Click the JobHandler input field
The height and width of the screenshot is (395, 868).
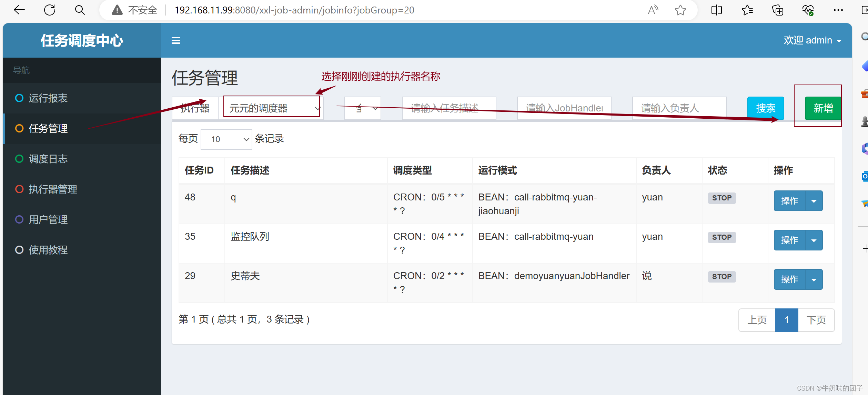[564, 108]
